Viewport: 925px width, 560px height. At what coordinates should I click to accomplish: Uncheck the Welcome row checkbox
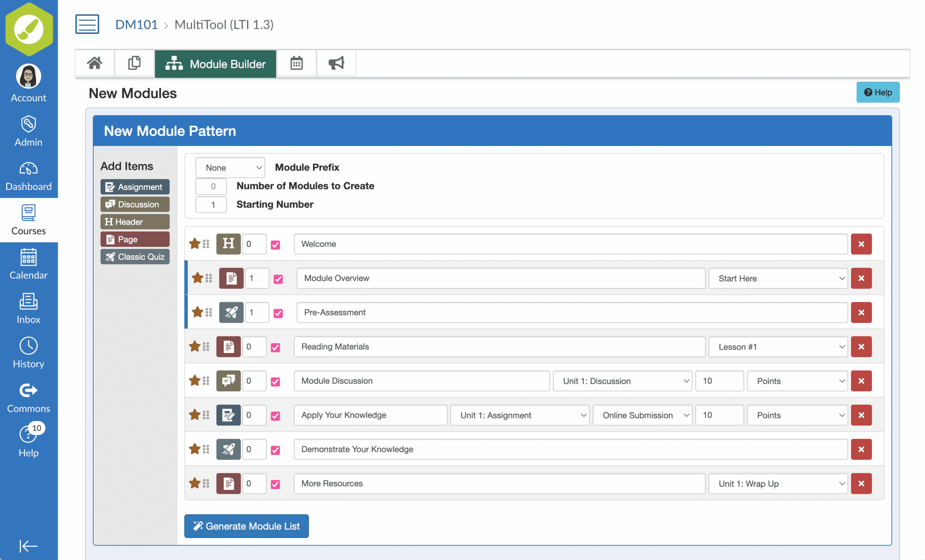click(x=275, y=245)
